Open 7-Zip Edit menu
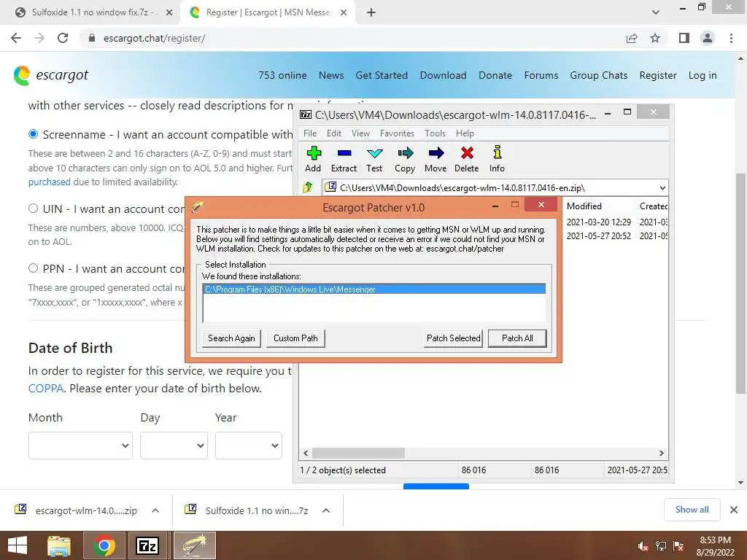This screenshot has width=747, height=560. coord(334,133)
